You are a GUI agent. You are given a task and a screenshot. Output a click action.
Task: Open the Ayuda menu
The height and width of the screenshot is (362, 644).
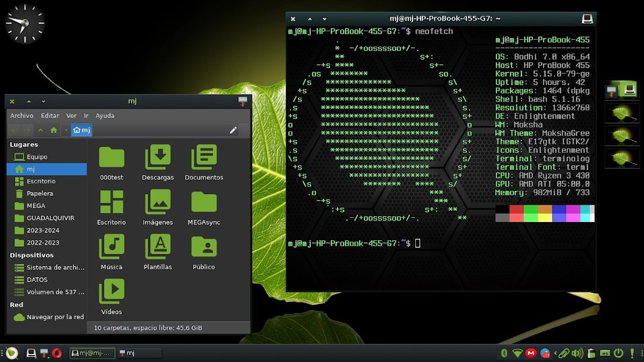[105, 115]
